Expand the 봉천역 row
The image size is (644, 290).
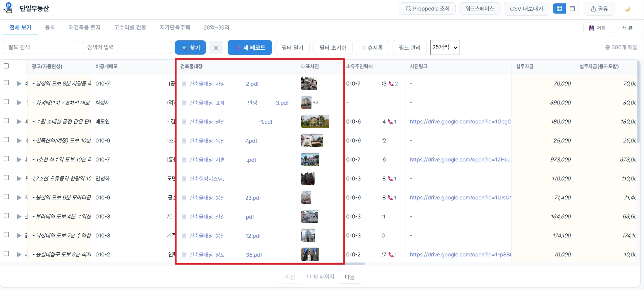(x=19, y=197)
